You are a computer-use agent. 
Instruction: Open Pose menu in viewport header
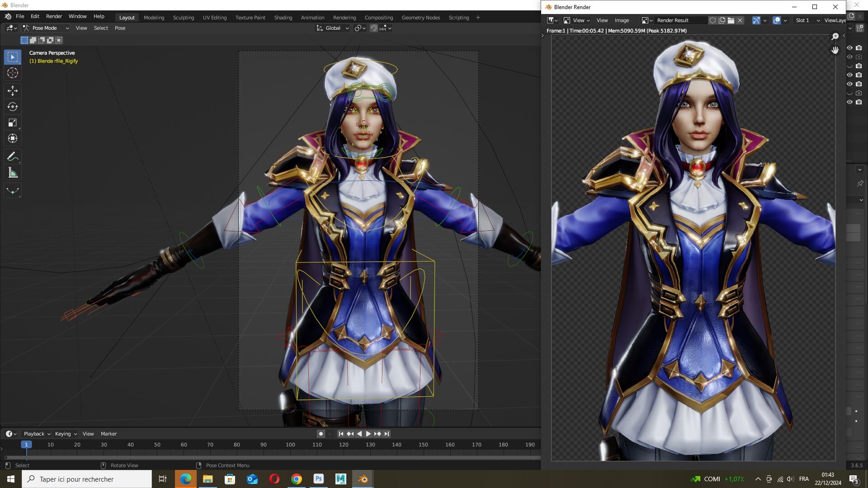click(x=120, y=28)
